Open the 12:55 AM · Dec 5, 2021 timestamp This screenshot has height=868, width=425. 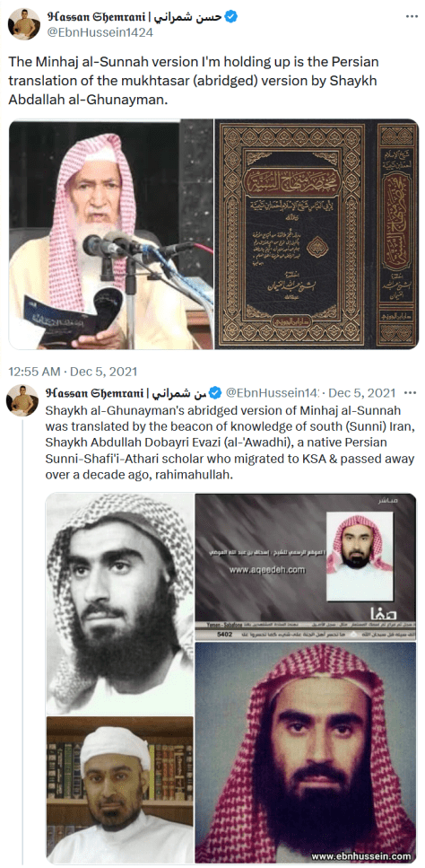(73, 372)
